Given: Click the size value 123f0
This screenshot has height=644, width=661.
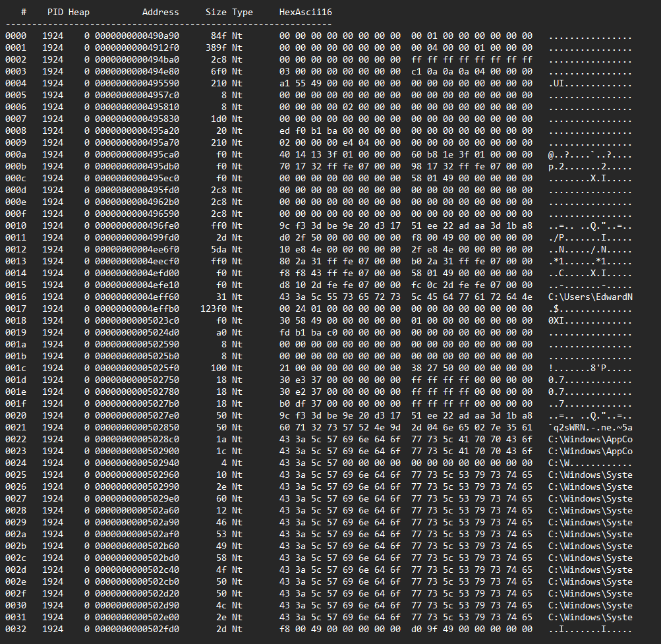Looking at the screenshot, I should (213, 308).
